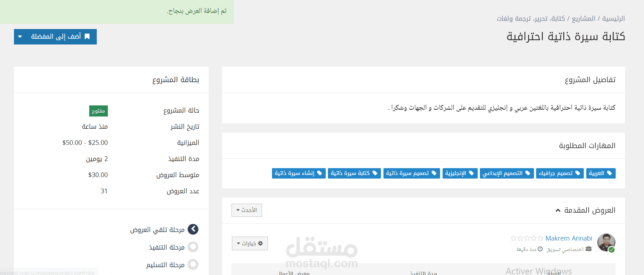Open the المشاريع breadcrumb link
Image resolution: width=644 pixels, height=275 pixels.
click(583, 19)
